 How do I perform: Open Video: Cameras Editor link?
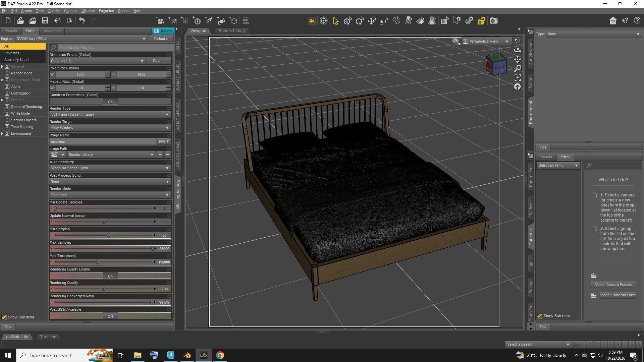(618, 295)
